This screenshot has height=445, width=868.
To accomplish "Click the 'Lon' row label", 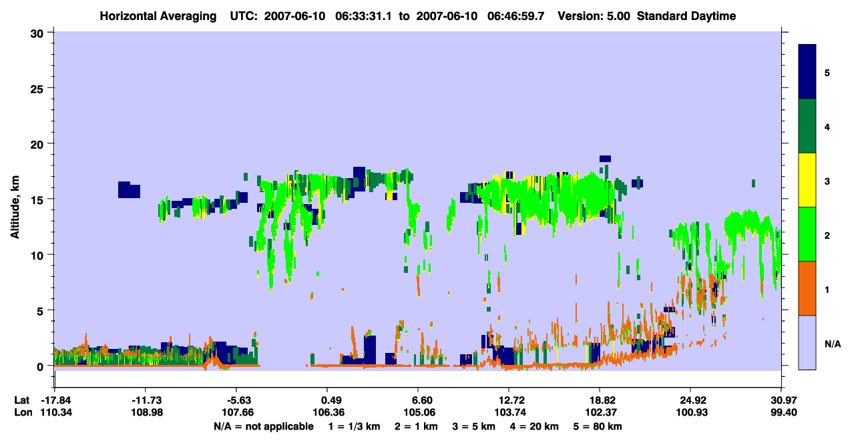I will [23, 413].
